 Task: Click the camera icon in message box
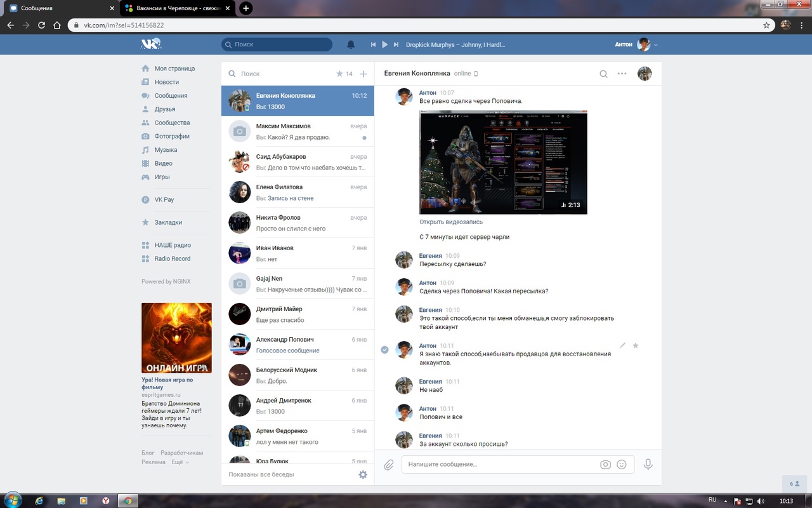coord(605,465)
